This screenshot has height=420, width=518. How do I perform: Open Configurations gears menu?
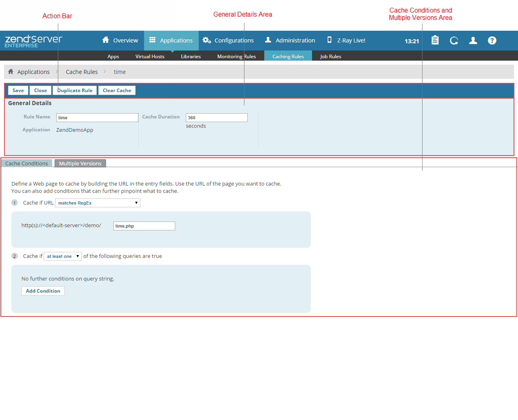[x=228, y=40]
